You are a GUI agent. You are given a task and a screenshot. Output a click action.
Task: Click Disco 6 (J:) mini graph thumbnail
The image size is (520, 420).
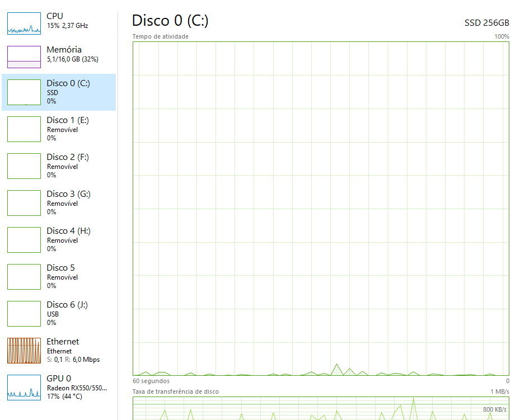pyautogui.click(x=24, y=314)
